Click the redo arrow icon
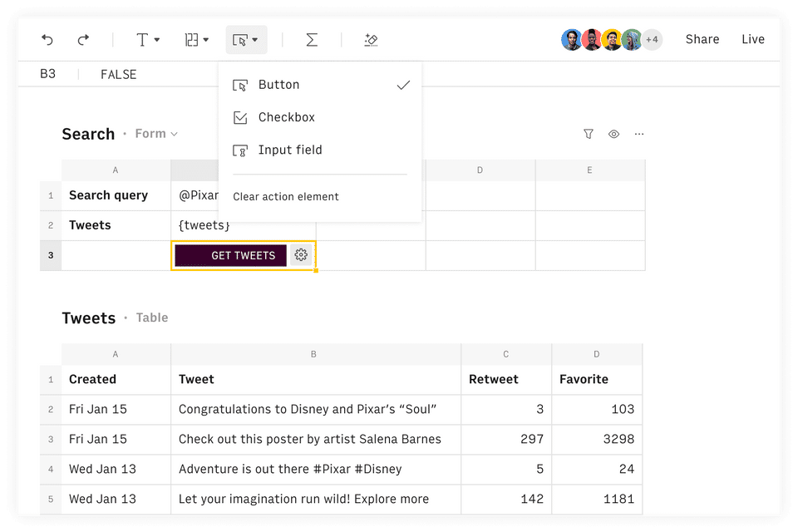 83,40
